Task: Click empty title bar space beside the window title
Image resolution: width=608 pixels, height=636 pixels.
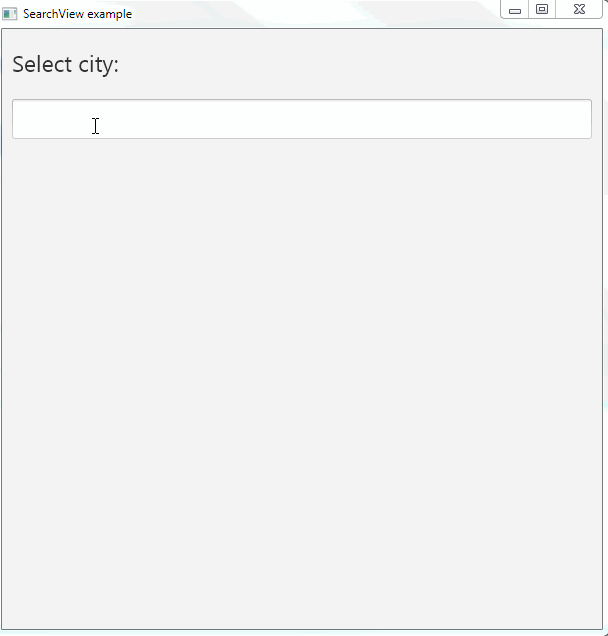Action: [300, 14]
